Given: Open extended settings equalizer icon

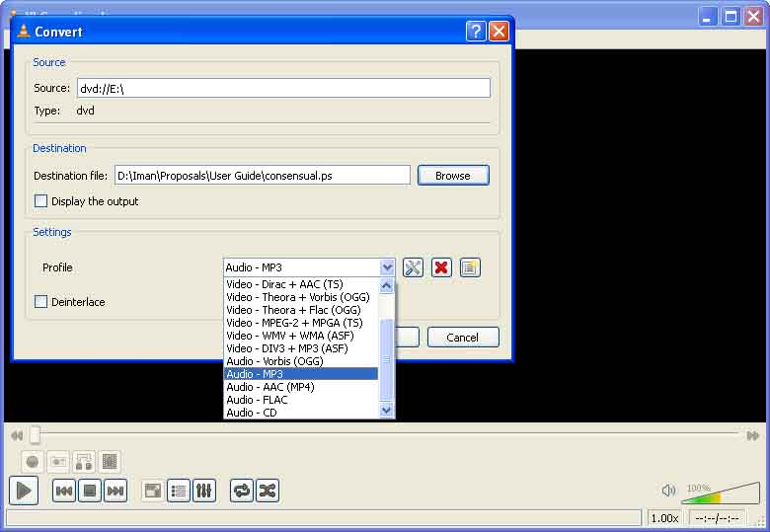Looking at the screenshot, I should [x=204, y=491].
